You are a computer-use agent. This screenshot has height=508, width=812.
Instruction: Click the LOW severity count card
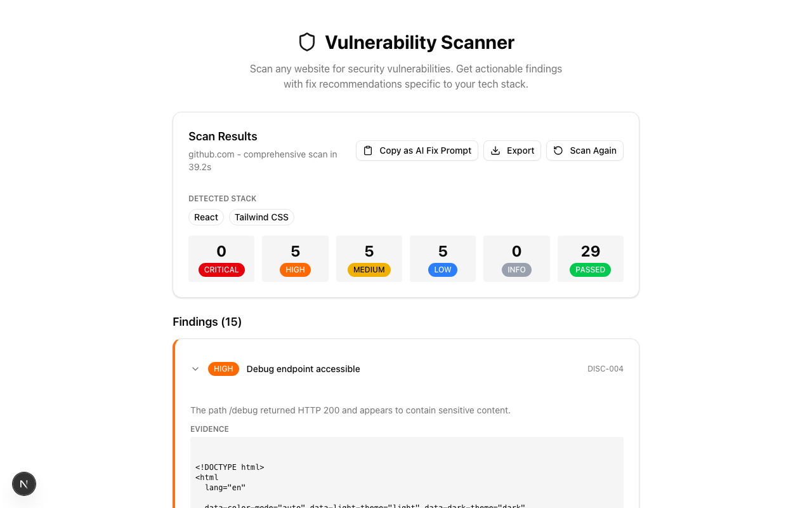(x=442, y=258)
